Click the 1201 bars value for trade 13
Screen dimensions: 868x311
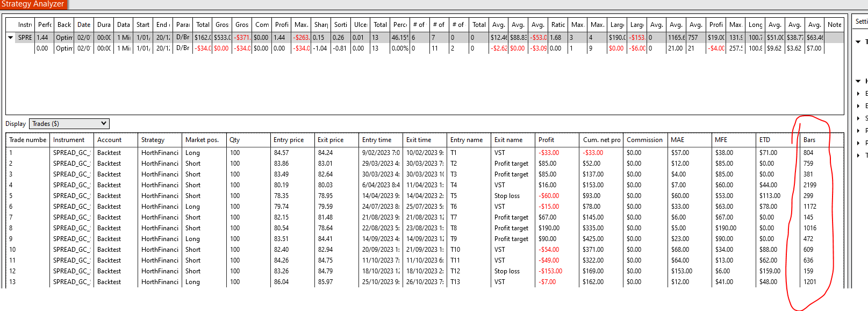pyautogui.click(x=810, y=282)
